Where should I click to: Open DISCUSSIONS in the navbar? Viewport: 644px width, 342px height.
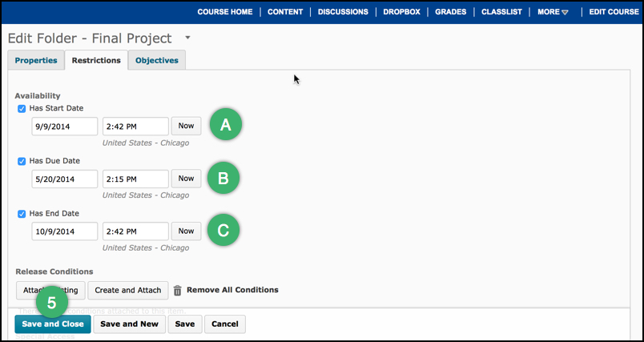343,12
